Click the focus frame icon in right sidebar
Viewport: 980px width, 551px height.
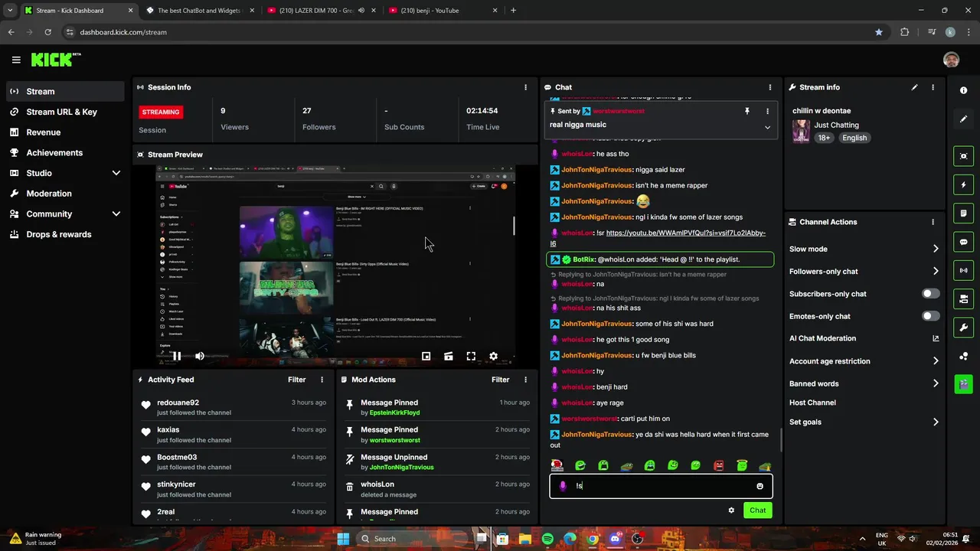point(963,156)
